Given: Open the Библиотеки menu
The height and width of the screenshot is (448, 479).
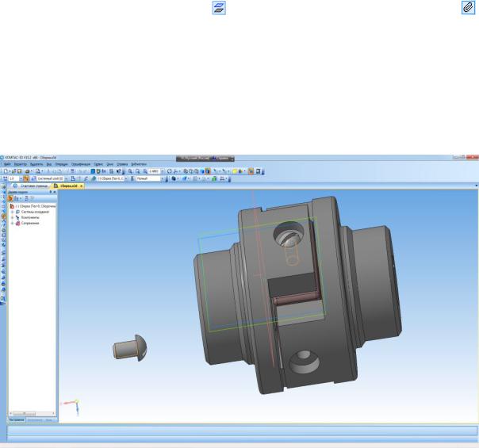Looking at the screenshot, I should pos(139,164).
